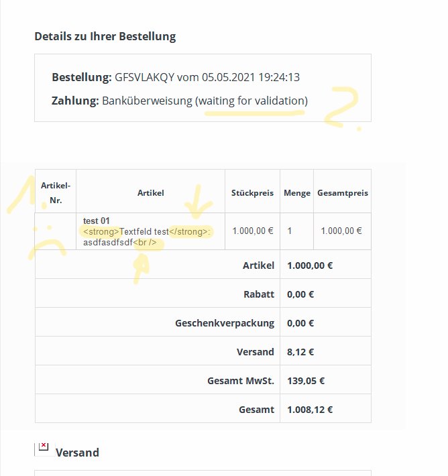
Task: Click the 'Details zu Ihrer Bestellung' heading
Action: [x=105, y=36]
